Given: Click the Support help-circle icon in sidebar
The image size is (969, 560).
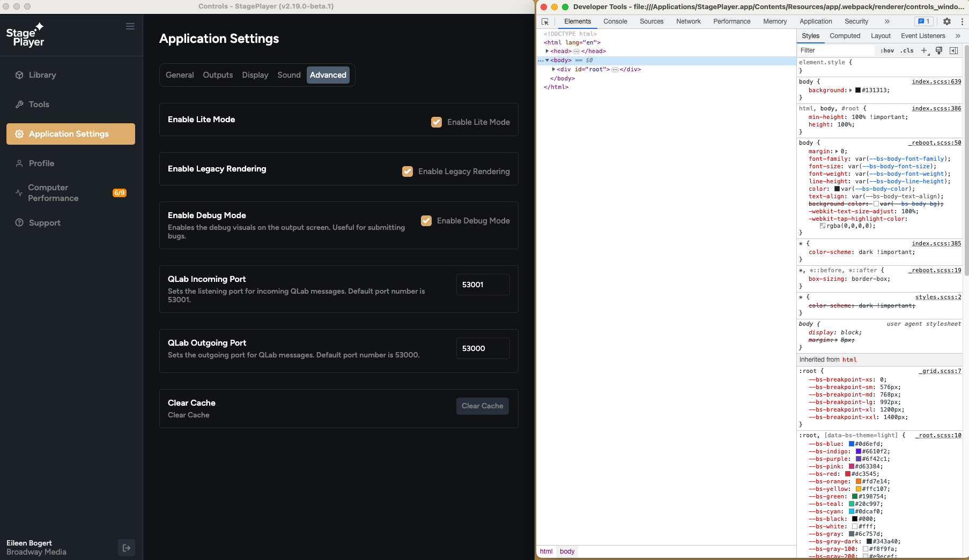Looking at the screenshot, I should [x=19, y=222].
